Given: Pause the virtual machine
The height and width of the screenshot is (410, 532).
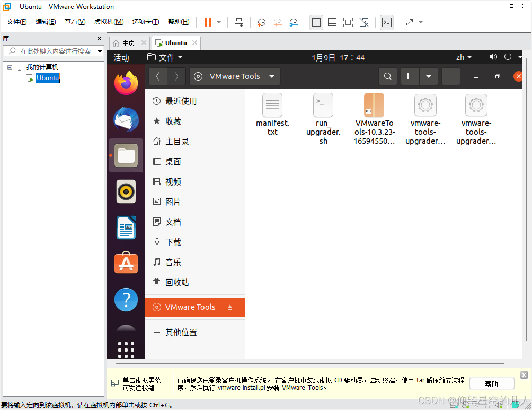Looking at the screenshot, I should pos(208,22).
